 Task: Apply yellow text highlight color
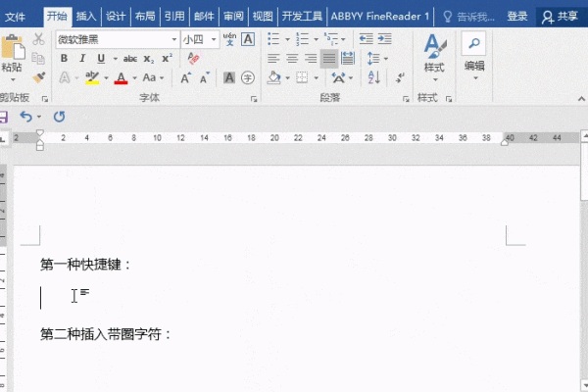(92, 77)
